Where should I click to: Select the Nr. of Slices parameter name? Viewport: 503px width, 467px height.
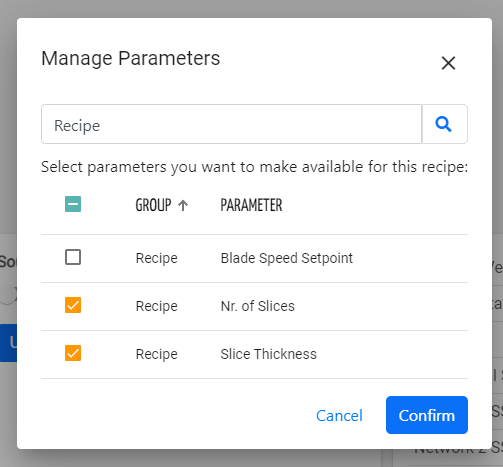click(x=258, y=306)
